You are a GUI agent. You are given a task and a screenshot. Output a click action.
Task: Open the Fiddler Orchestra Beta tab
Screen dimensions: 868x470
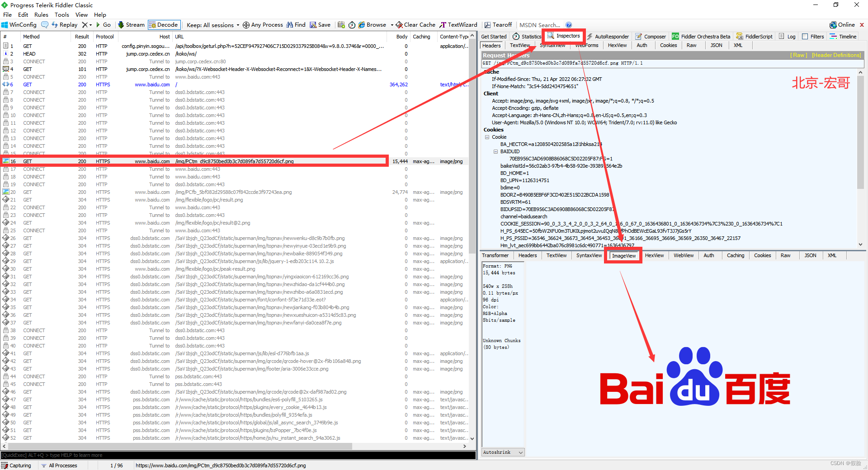tap(701, 37)
